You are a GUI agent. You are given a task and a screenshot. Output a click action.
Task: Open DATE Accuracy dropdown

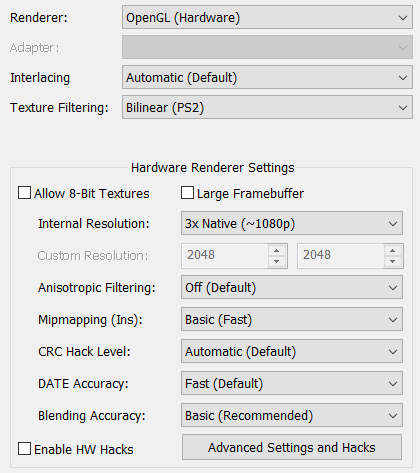click(292, 383)
